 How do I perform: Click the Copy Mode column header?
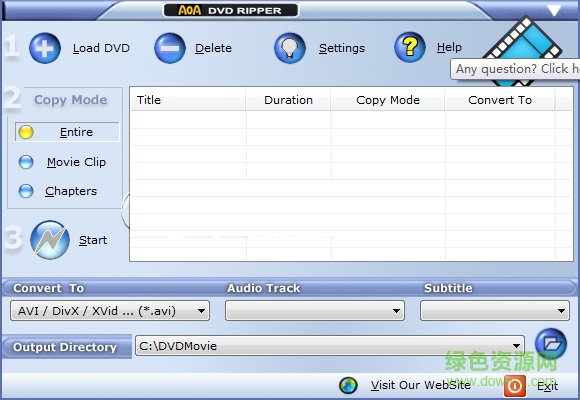click(388, 100)
